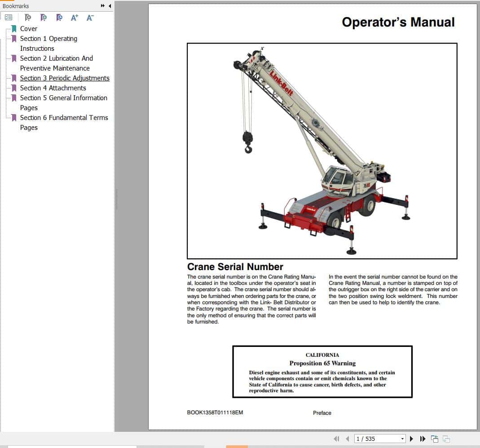Click the add new bookmark icon
This screenshot has width=480, height=448.
point(44,18)
